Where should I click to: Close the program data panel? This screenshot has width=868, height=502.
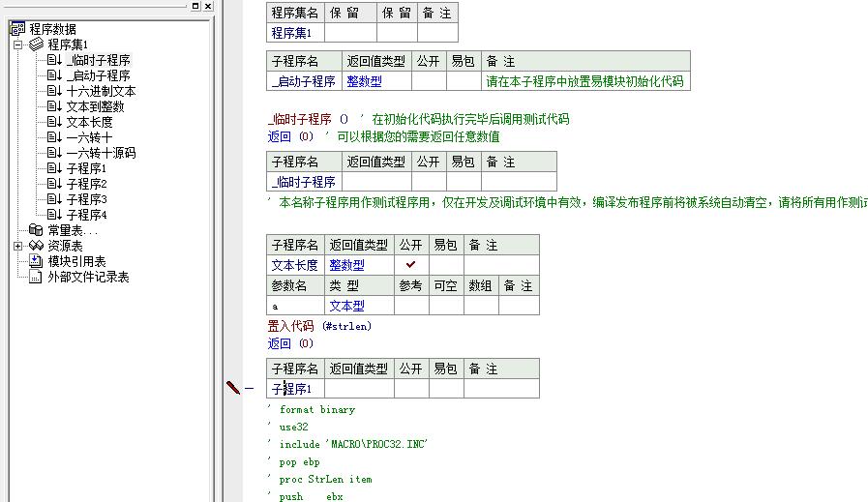click(208, 6)
